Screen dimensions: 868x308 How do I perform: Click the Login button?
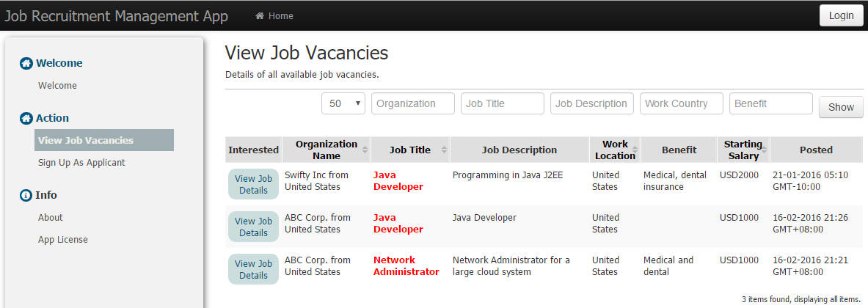pyautogui.click(x=841, y=15)
